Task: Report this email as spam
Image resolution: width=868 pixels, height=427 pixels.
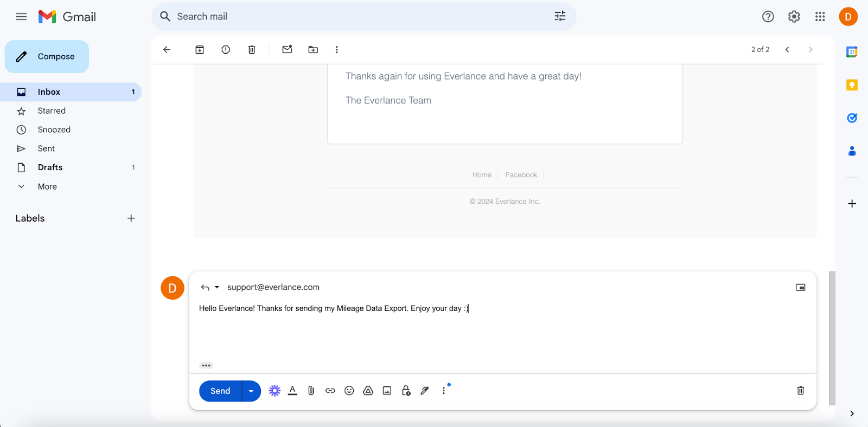Action: point(226,50)
